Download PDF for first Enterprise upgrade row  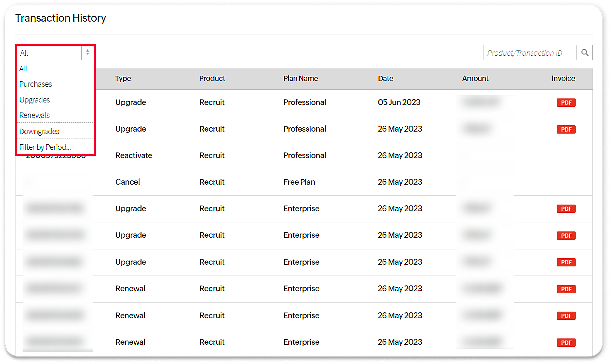pos(566,209)
